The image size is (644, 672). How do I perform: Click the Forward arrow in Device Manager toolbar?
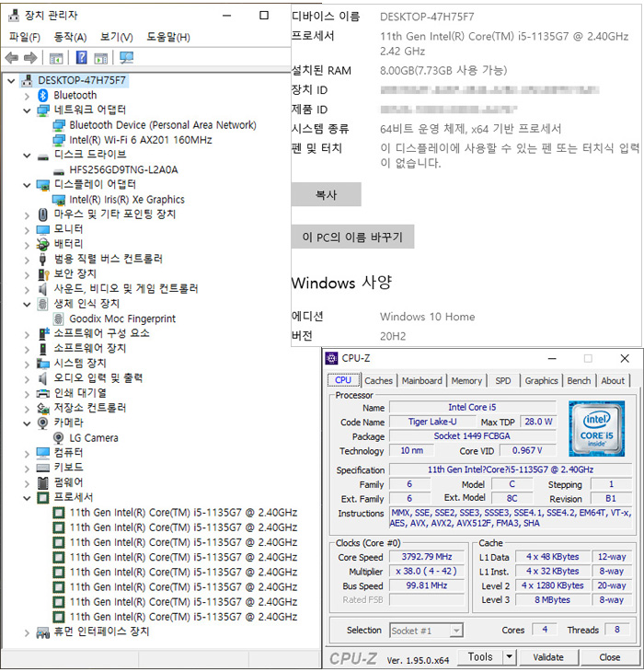tap(30, 57)
